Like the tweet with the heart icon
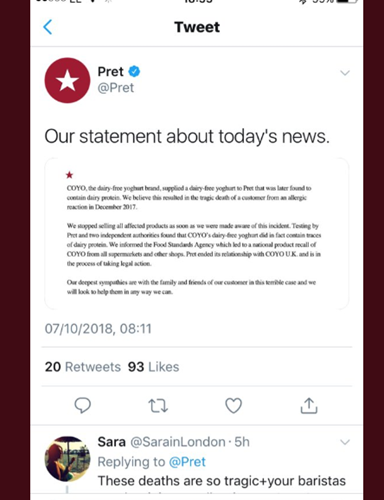This screenshot has height=500, width=384. (233, 405)
